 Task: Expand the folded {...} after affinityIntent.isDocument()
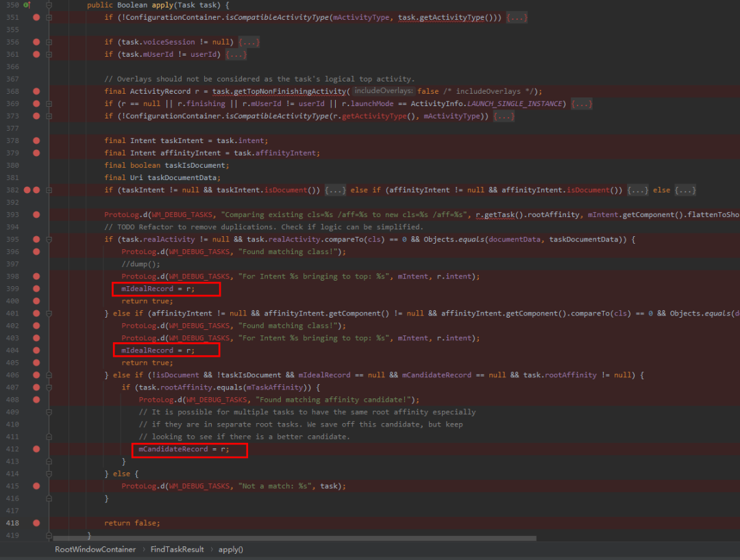point(638,190)
